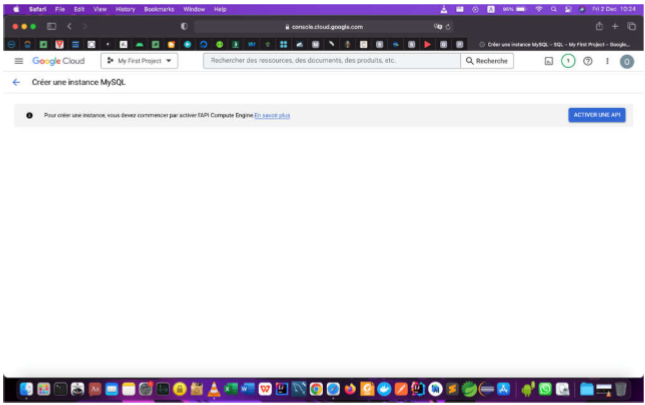Open Terminal from the Dock
The width and height of the screenshot is (645, 405).
click(60, 389)
